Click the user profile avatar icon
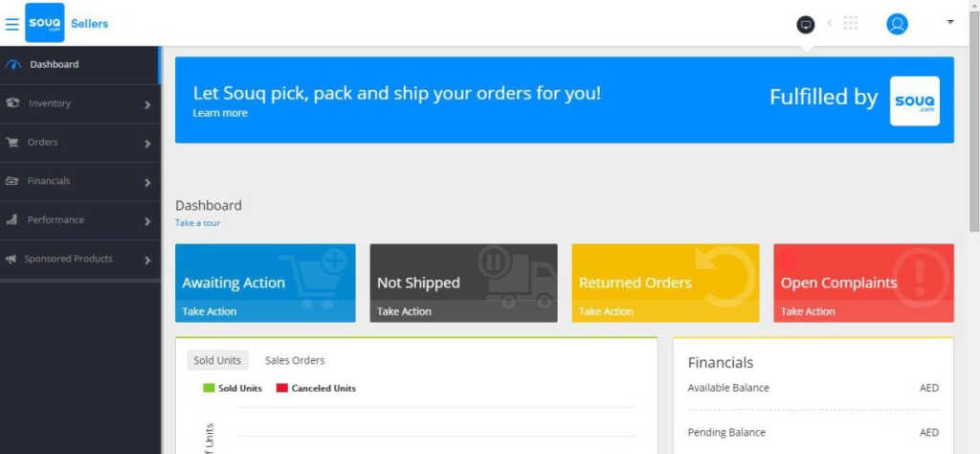 pos(897,24)
